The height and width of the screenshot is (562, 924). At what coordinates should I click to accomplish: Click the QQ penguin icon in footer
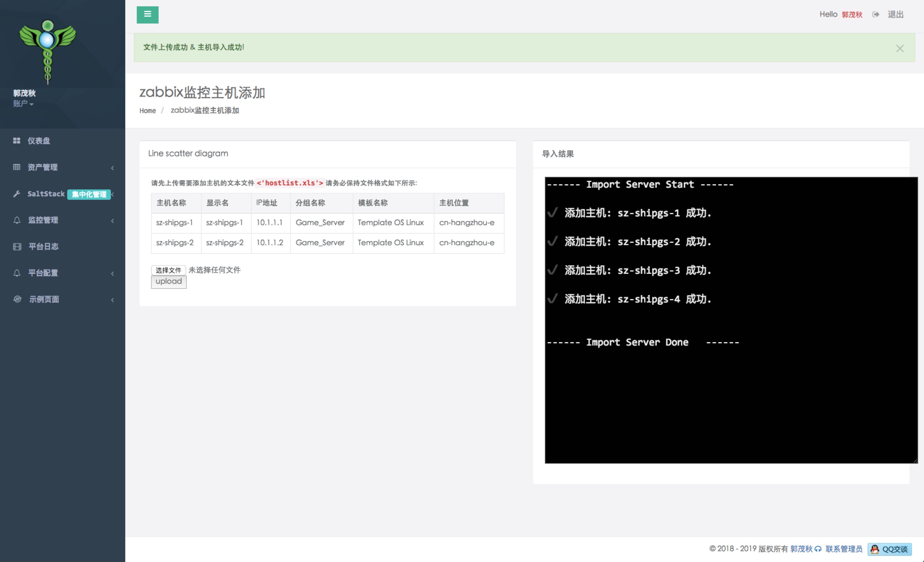tap(875, 549)
